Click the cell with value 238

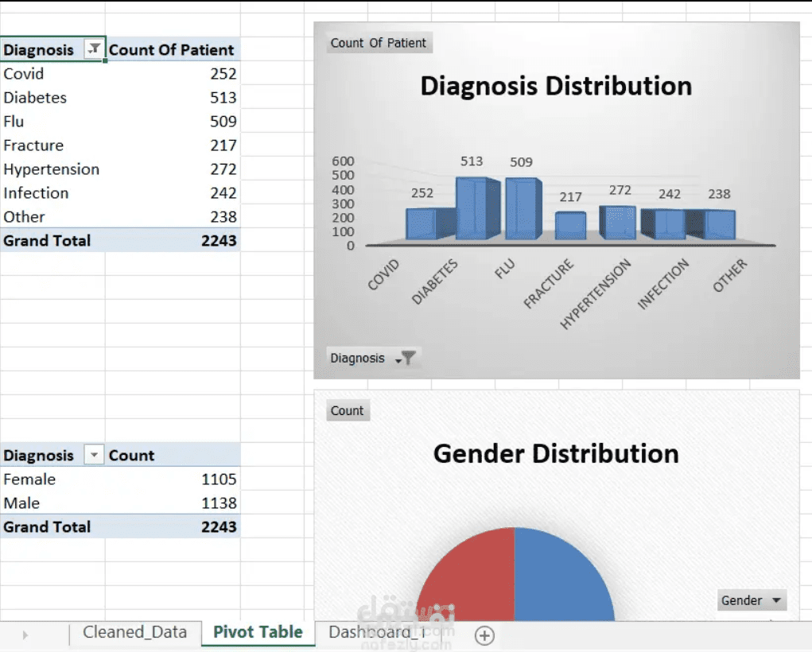coord(173,216)
